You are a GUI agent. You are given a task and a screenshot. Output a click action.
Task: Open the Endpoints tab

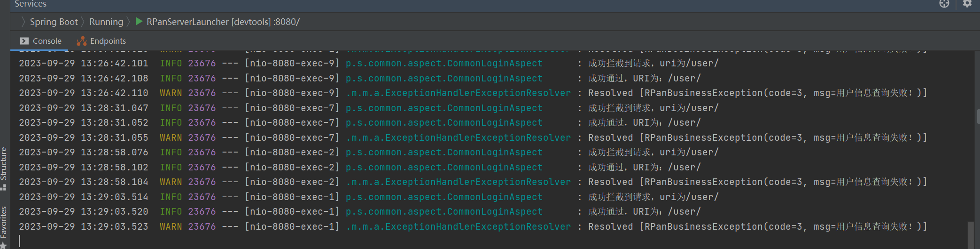click(x=108, y=41)
